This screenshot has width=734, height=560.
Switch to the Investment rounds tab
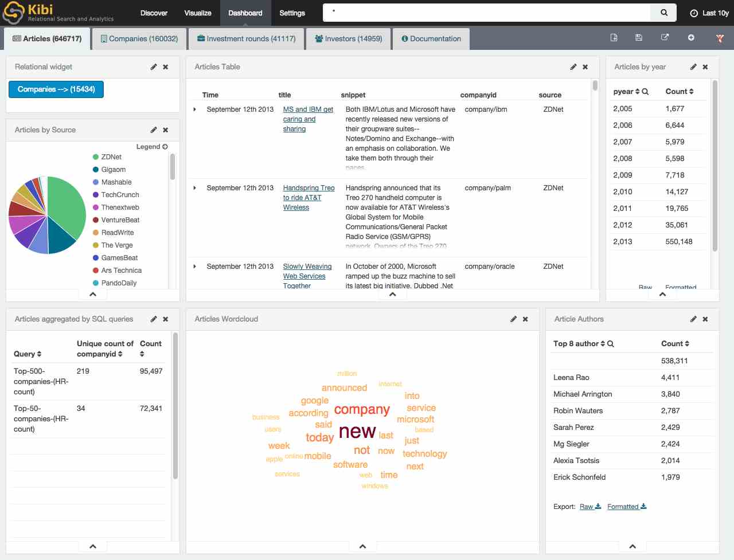pyautogui.click(x=247, y=38)
